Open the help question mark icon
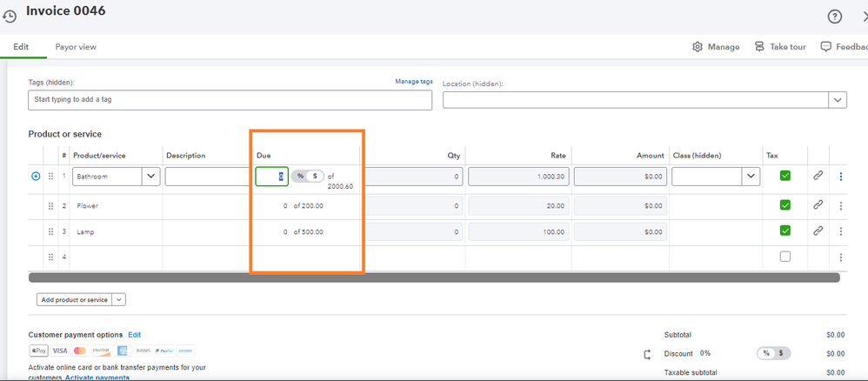868x381 pixels. tap(834, 17)
